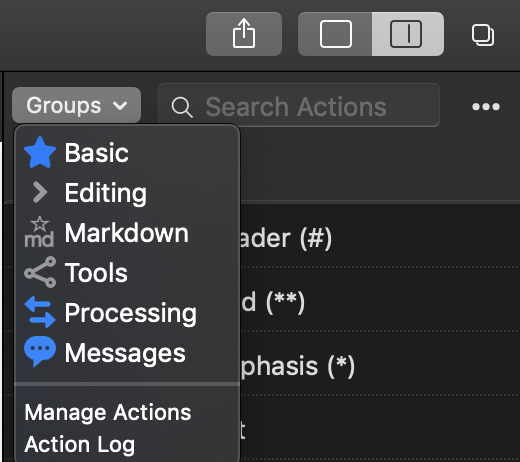Select the Markdown md star icon
The image size is (520, 462).
(x=39, y=232)
